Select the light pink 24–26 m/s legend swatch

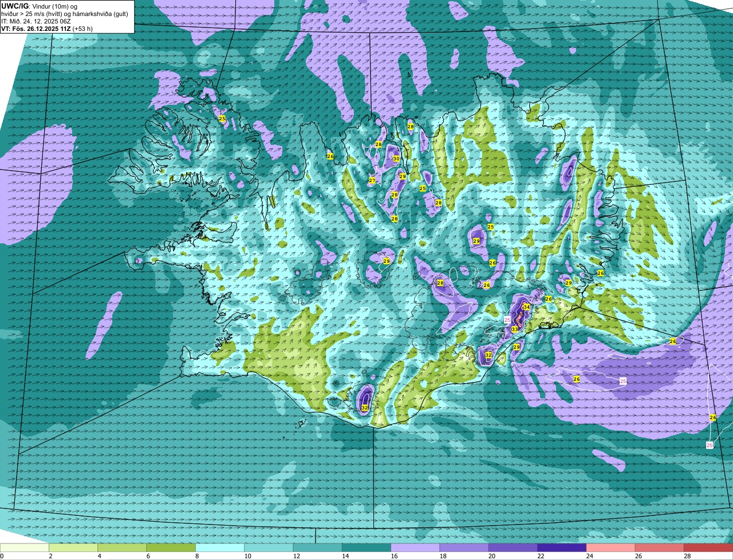611,547
